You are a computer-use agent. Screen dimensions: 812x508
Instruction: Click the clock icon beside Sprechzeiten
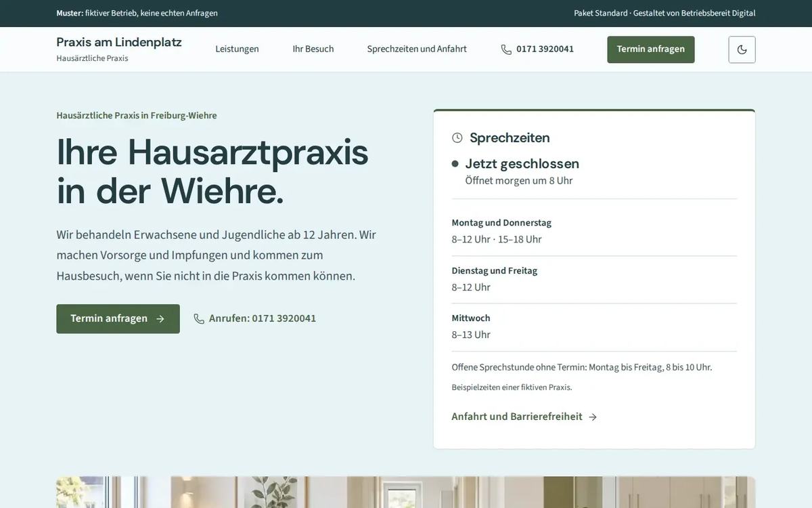[x=457, y=138]
